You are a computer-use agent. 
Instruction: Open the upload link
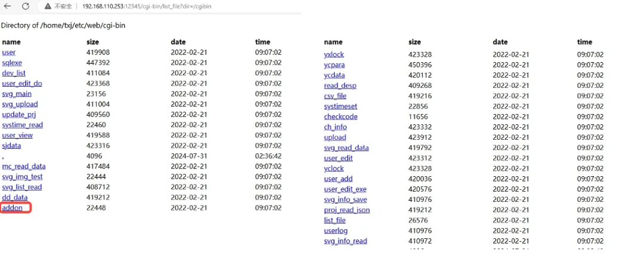335,137
